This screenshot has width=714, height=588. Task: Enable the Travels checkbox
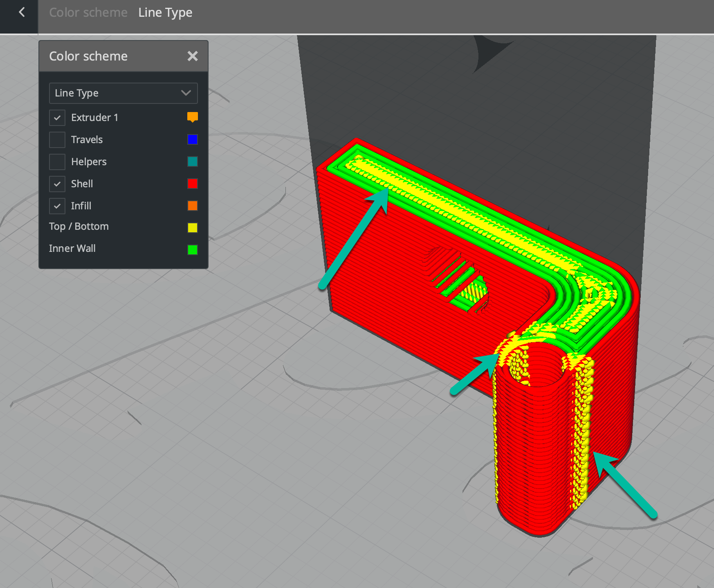pyautogui.click(x=57, y=140)
